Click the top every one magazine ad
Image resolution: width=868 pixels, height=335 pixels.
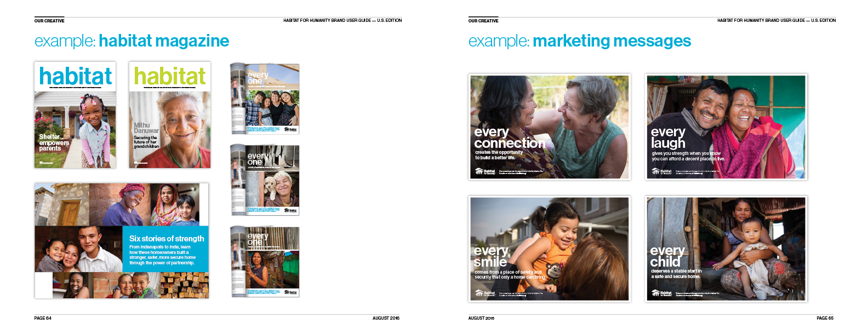pyautogui.click(x=265, y=99)
